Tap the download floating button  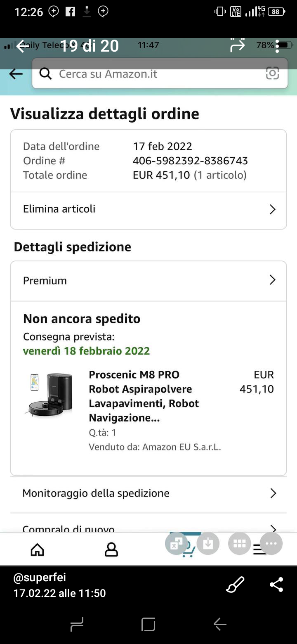tap(208, 544)
